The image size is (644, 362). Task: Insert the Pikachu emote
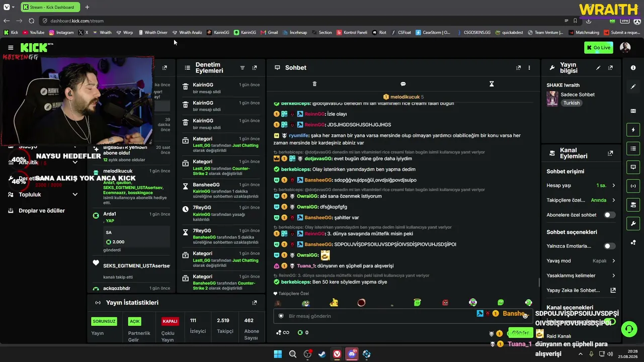click(x=334, y=303)
